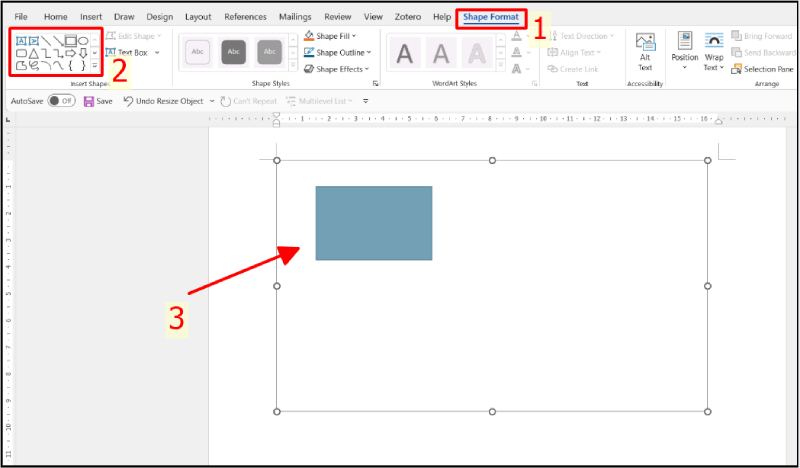Image resolution: width=800 pixels, height=468 pixels.
Task: Expand the shapes gallery more button
Action: pos(95,67)
